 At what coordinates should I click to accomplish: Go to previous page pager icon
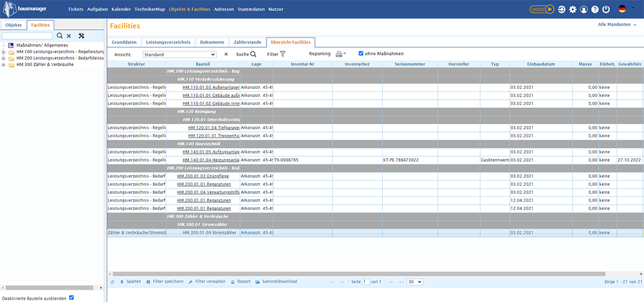[x=341, y=282]
